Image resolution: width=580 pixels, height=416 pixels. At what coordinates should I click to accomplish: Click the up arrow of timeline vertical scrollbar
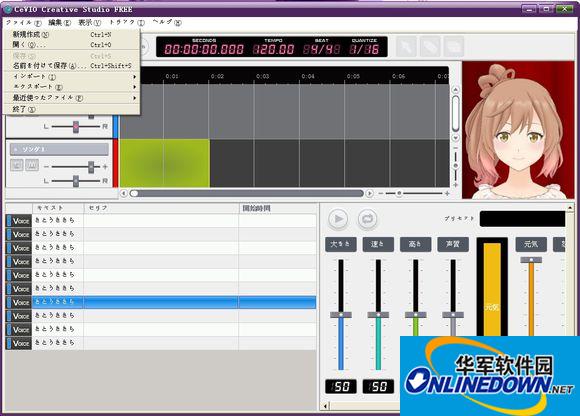456,90
